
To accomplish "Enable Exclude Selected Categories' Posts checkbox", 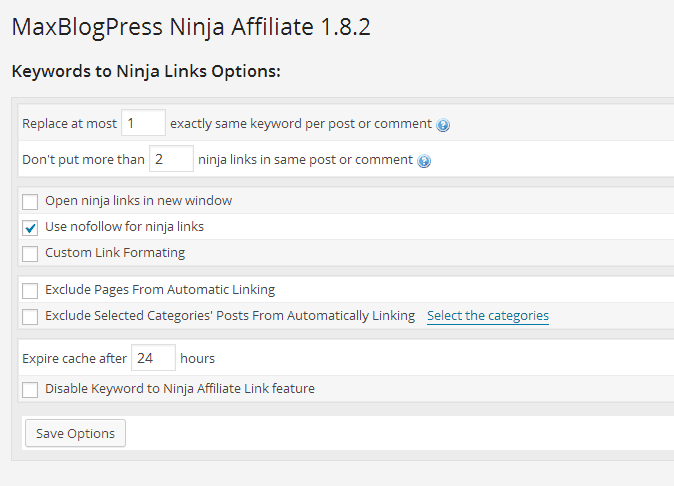I will (30, 317).
